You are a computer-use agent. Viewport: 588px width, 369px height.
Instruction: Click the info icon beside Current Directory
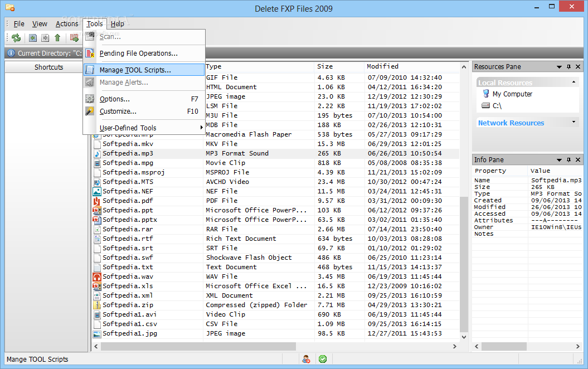pos(11,54)
